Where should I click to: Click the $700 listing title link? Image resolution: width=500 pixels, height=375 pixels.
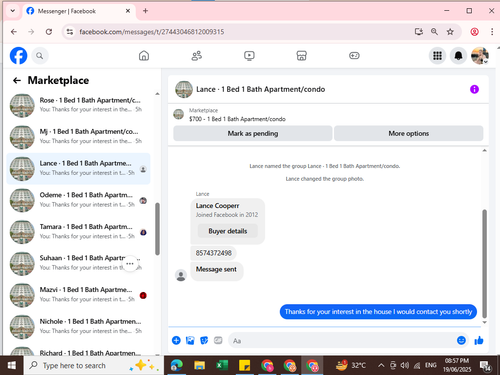tap(237, 119)
